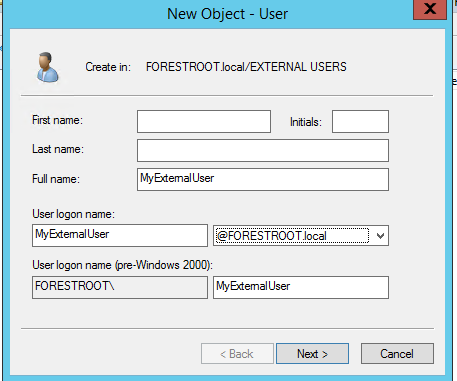Viewport: 457px width, 381px height.
Task: Click the User logon name text field
Action: pyautogui.click(x=120, y=235)
